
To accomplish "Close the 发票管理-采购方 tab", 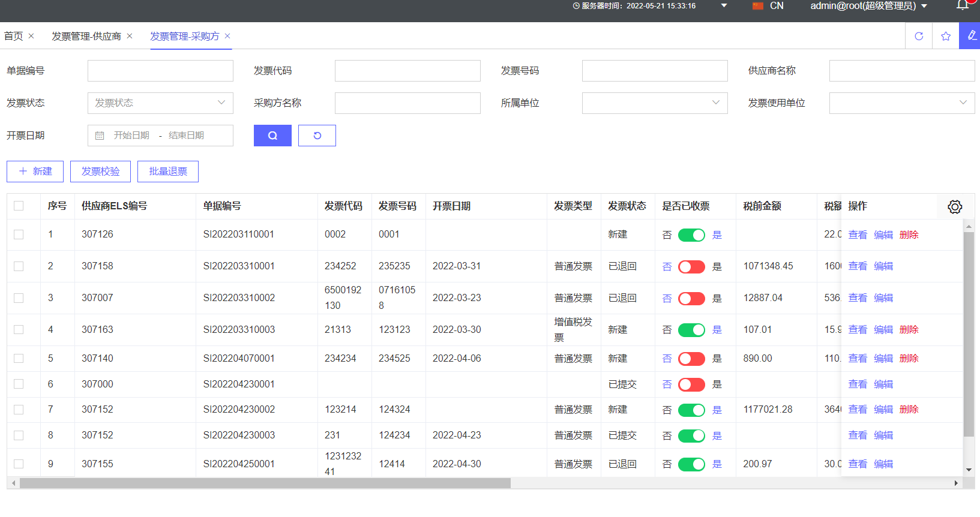I will pyautogui.click(x=227, y=36).
